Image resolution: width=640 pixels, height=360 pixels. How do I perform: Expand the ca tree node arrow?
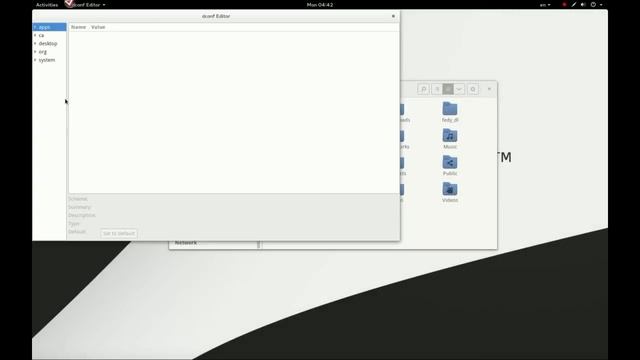[35, 35]
